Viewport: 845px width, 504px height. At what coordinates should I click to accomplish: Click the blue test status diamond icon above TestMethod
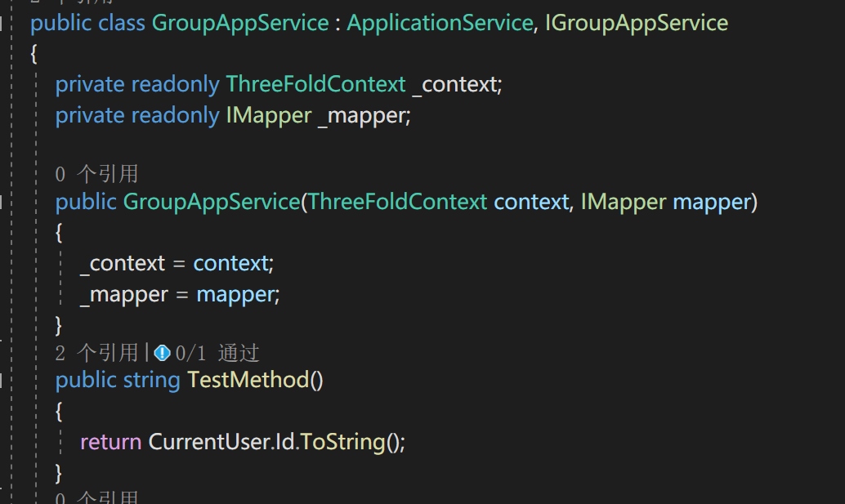[x=160, y=352]
